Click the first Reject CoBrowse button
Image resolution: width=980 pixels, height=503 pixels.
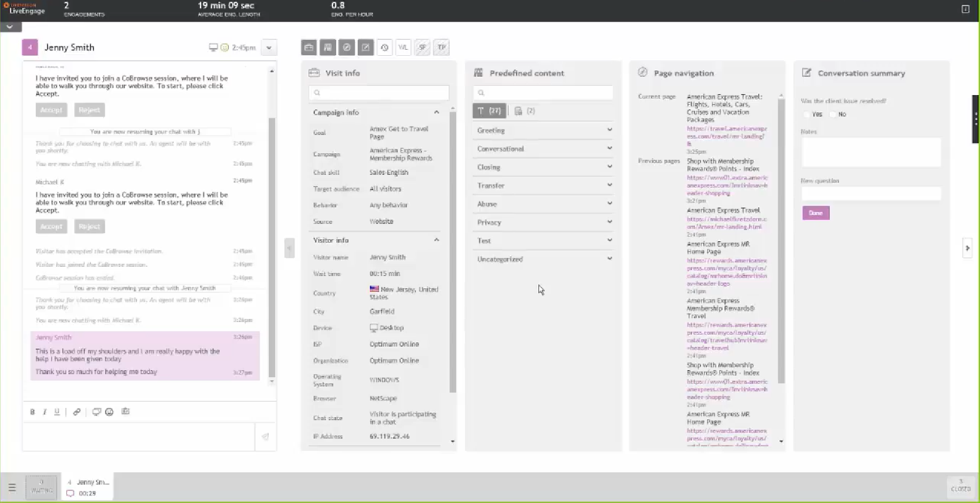89,110
